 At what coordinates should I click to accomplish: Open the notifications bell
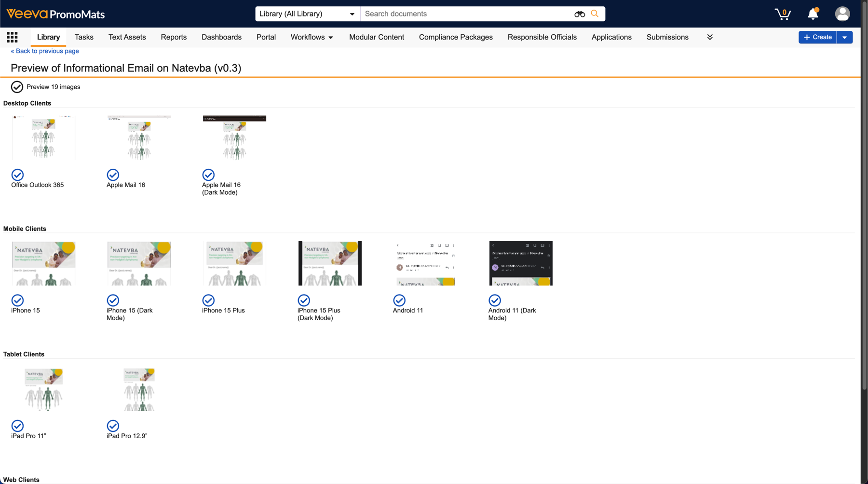813,14
